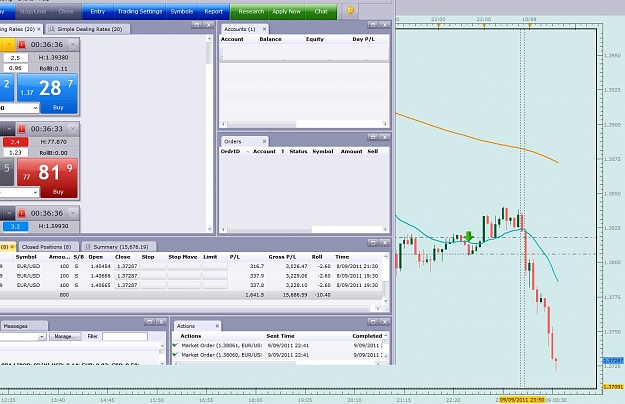
Task: Click the Manage... button in Messages
Action: point(65,337)
